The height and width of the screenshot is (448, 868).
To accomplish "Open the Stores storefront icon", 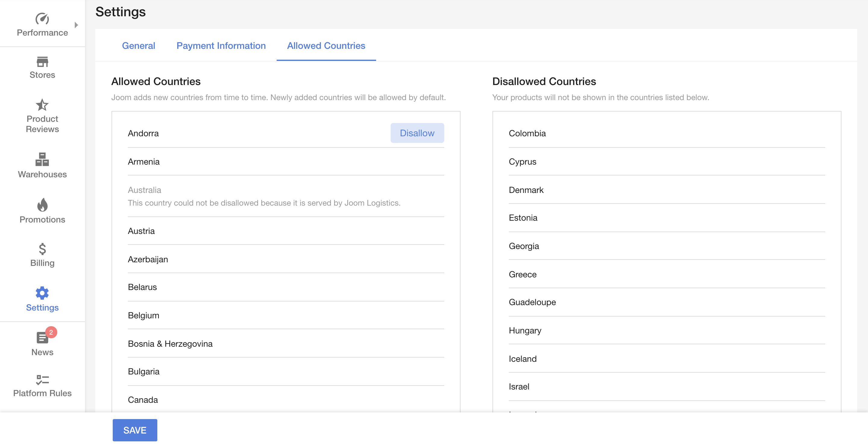I will click(x=42, y=62).
